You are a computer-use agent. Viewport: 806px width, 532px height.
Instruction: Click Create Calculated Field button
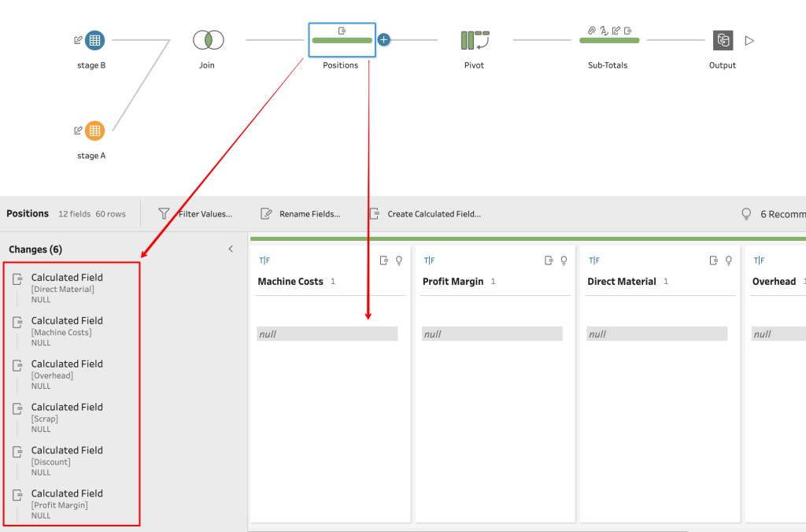(x=425, y=214)
